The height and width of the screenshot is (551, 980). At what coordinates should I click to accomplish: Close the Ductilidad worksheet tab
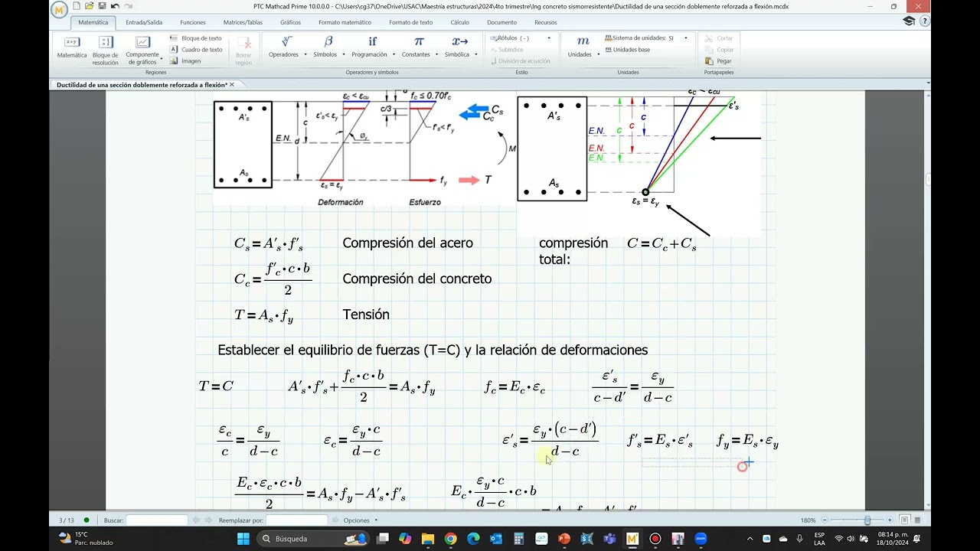click(232, 85)
